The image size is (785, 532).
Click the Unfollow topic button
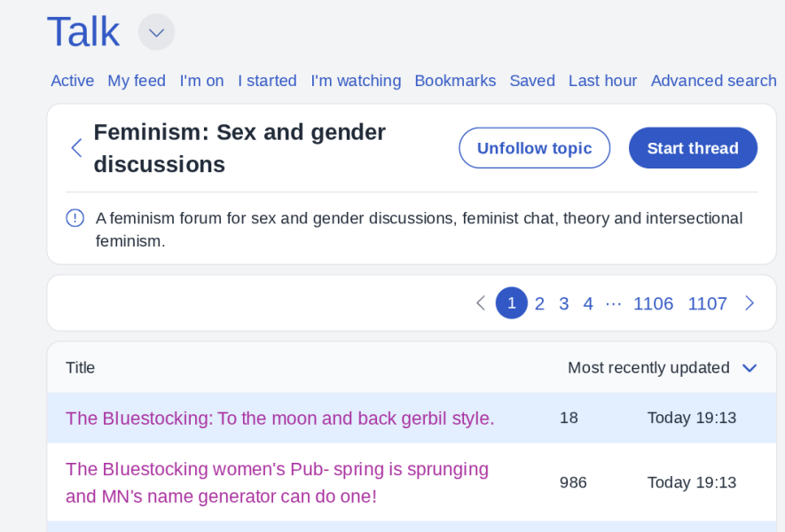tap(534, 148)
